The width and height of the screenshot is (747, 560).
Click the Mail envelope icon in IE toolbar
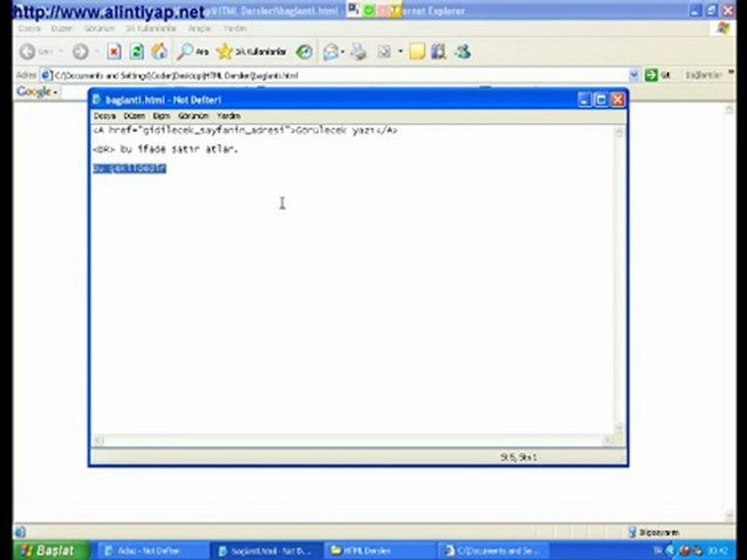(331, 51)
